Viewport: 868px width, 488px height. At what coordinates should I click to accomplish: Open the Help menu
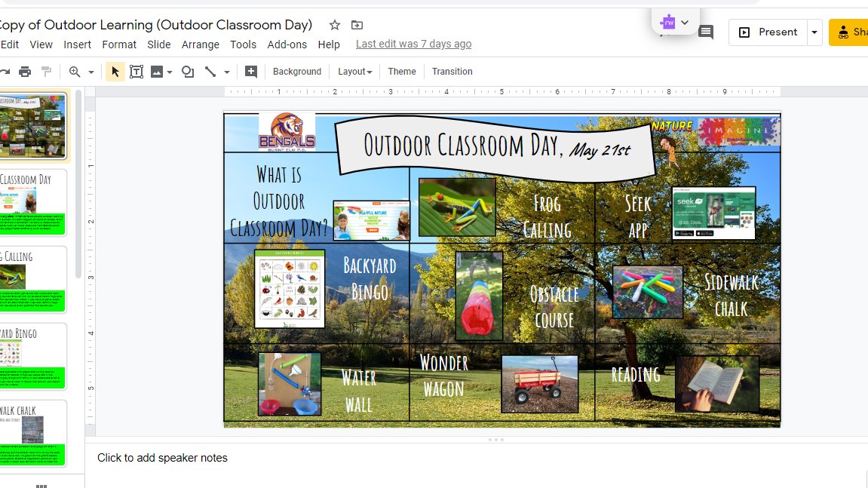click(x=329, y=45)
